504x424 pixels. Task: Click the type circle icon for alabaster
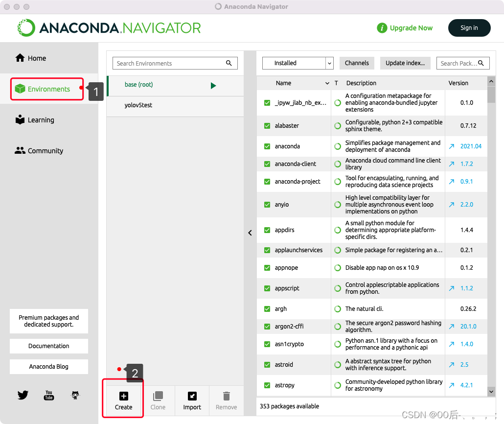tap(338, 126)
